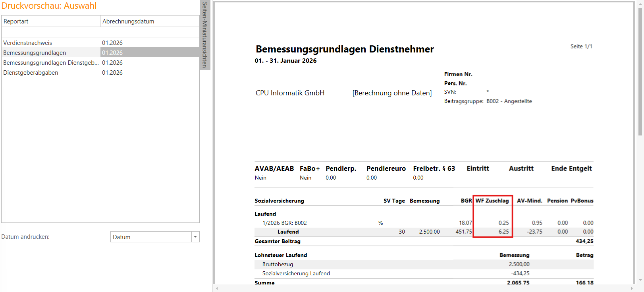This screenshot has width=644, height=292.
Task: Click the Gesamter Beitrag amount 434,25
Action: [584, 241]
